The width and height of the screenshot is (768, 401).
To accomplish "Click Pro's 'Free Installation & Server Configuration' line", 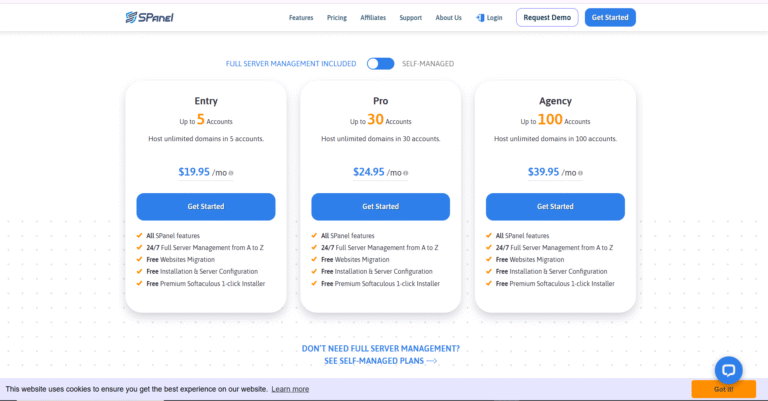I will (x=377, y=271).
